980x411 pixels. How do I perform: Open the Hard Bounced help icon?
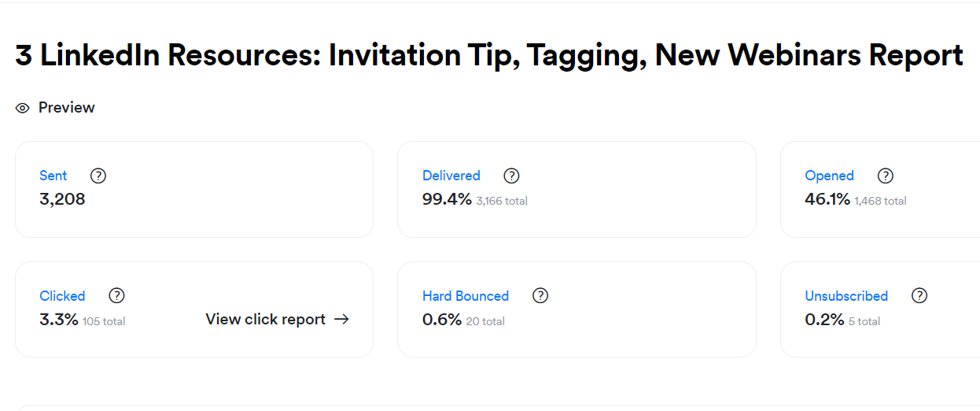click(x=540, y=296)
